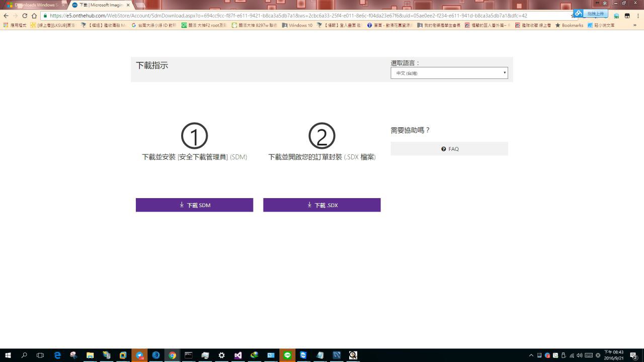Open the LINE app in taskbar
This screenshot has height=362, width=644.
[287, 355]
